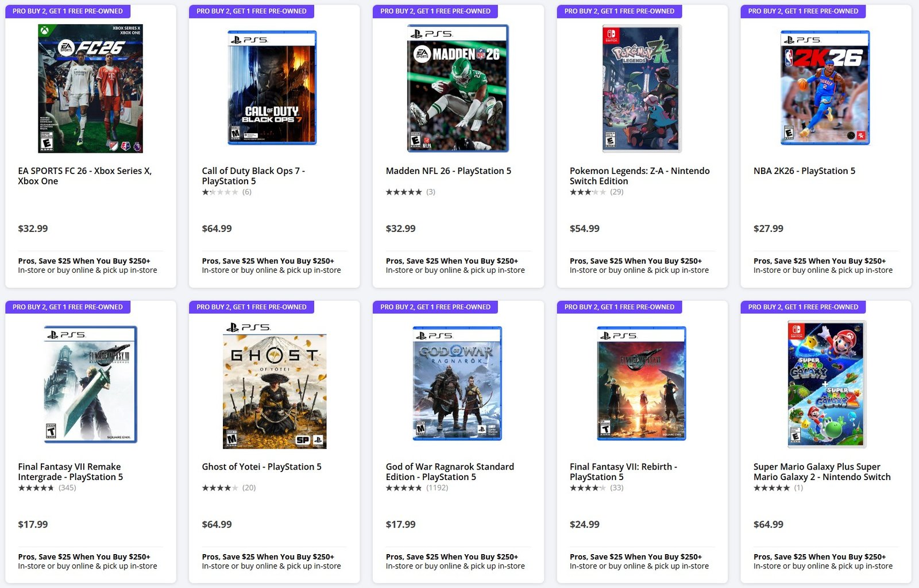Select the Call of Duty Black Ops 7 title link
The width and height of the screenshot is (919, 588).
click(x=253, y=176)
